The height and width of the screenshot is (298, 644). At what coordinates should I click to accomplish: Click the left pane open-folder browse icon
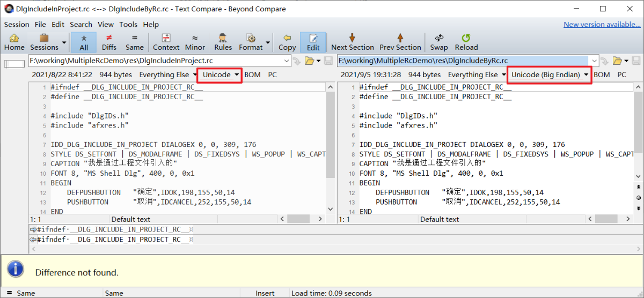coord(309,61)
